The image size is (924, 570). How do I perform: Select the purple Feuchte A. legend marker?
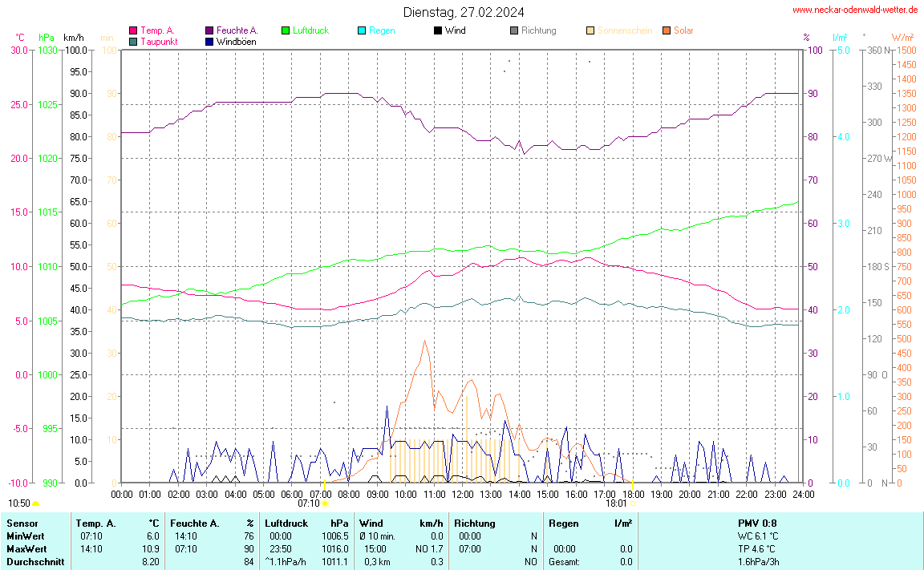209,30
